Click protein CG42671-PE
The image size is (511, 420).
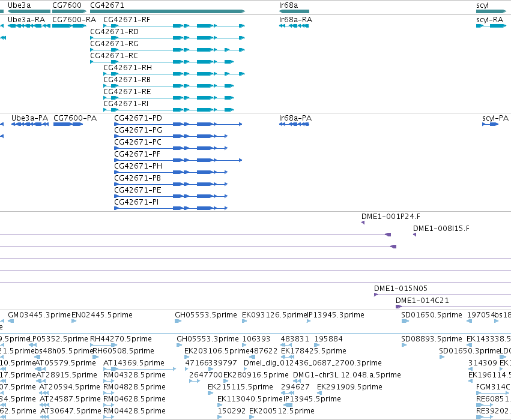pyautogui.click(x=138, y=190)
